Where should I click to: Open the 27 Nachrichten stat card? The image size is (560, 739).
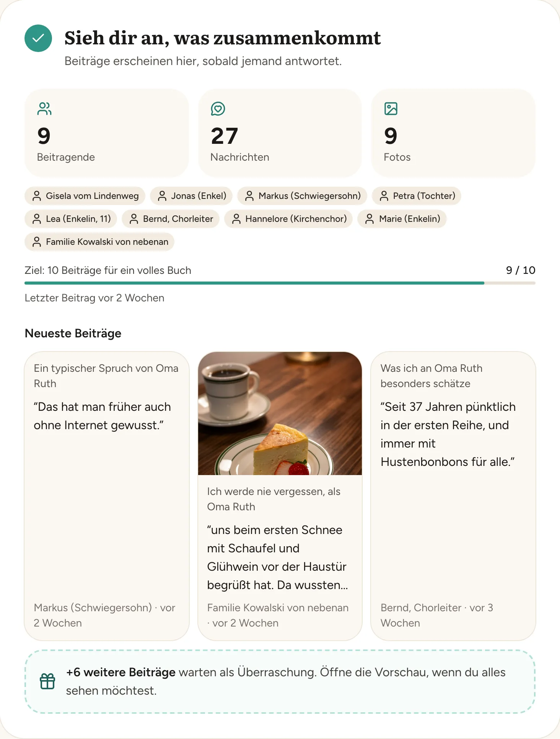click(280, 133)
